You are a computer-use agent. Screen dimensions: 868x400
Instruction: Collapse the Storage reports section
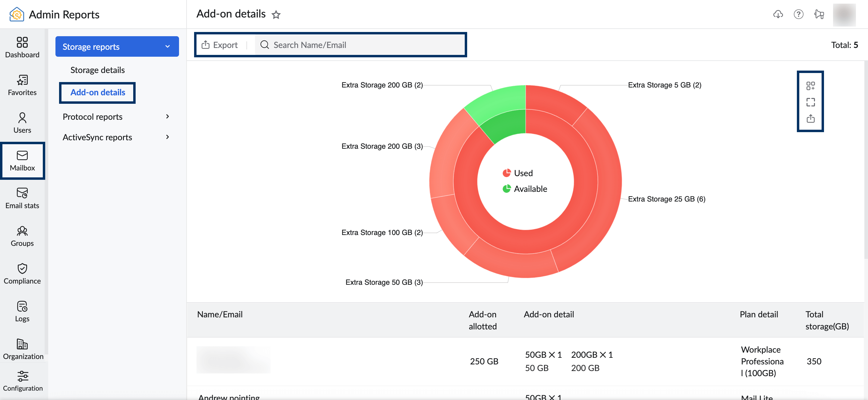(168, 46)
